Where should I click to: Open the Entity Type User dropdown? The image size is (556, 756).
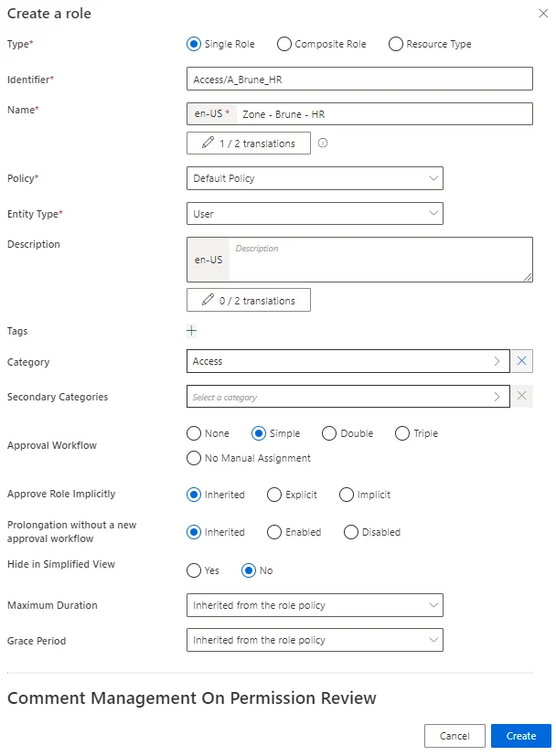coord(315,214)
